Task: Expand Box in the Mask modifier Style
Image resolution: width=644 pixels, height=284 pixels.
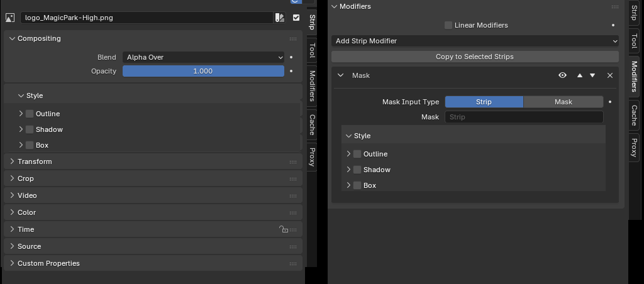Action: point(348,185)
